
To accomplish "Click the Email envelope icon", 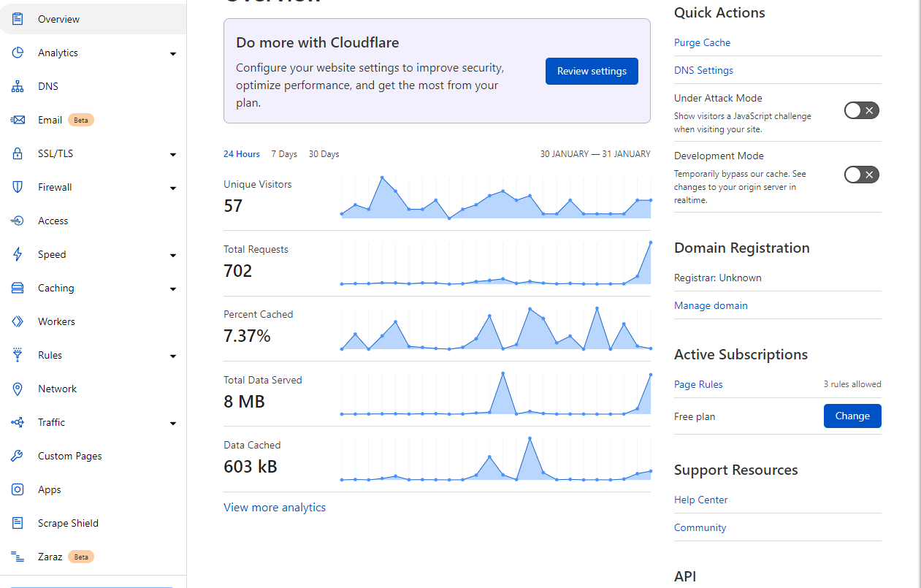I will [18, 121].
